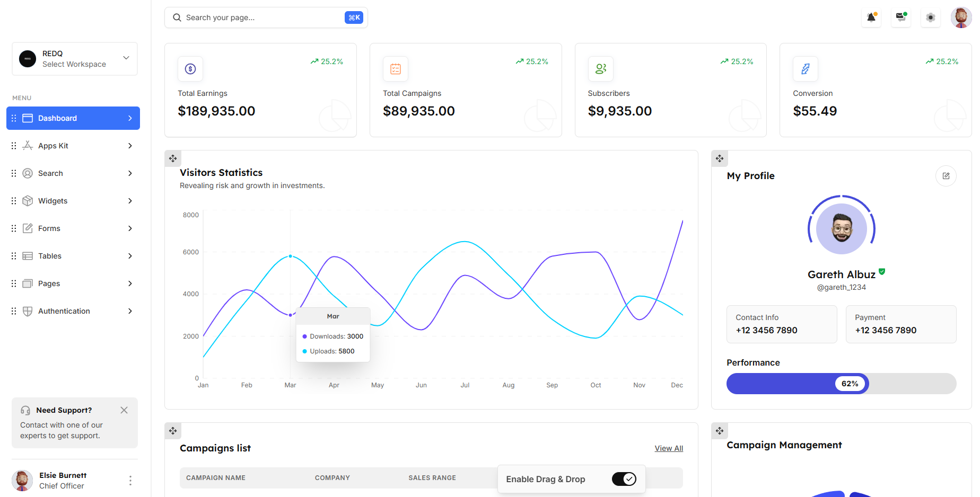
Task: Click the My Profile move handle icon
Action: tap(719, 158)
